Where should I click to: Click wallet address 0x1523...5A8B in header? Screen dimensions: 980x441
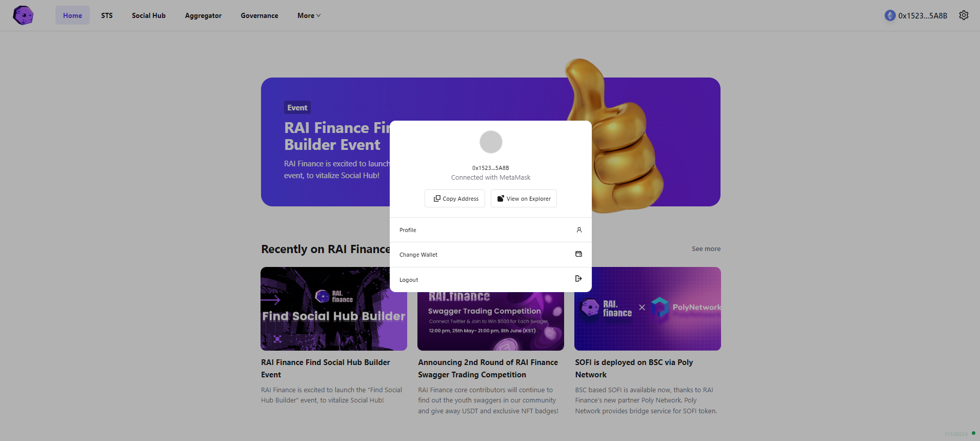coord(923,16)
